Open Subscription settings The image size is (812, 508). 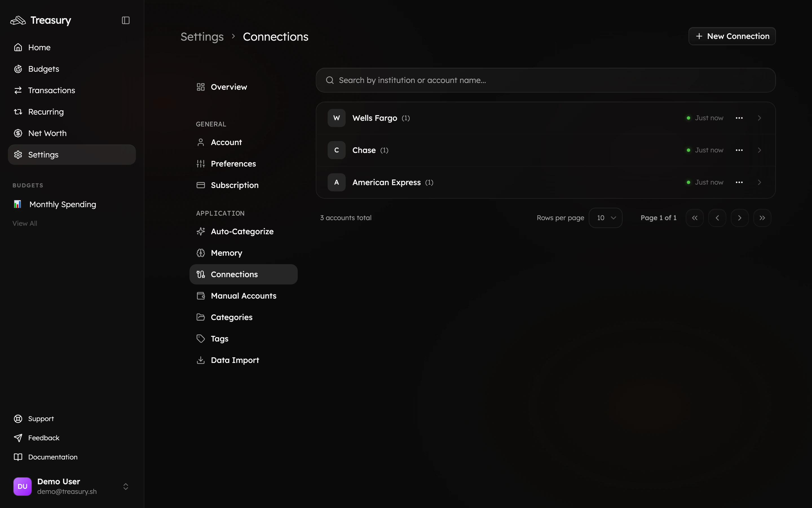(x=243, y=185)
